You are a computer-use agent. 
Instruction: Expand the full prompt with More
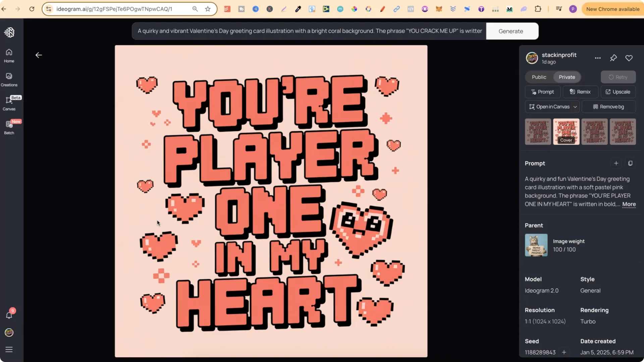click(x=629, y=204)
